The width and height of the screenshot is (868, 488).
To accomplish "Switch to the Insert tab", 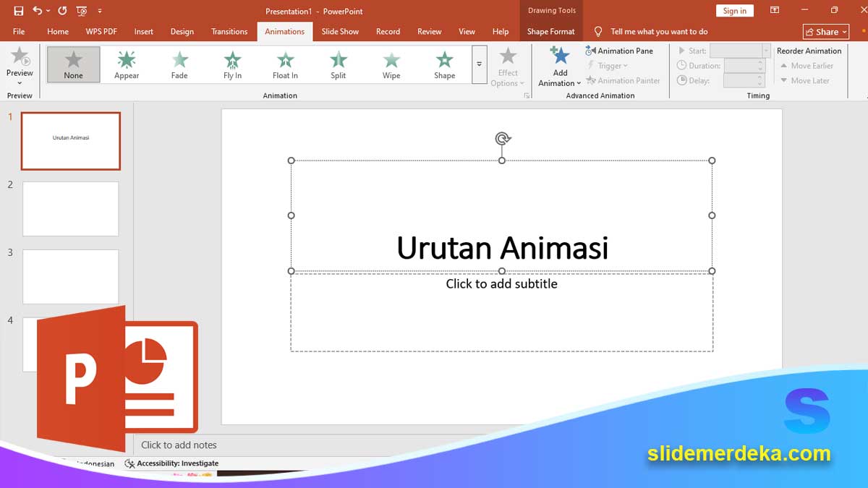I will (x=143, y=31).
